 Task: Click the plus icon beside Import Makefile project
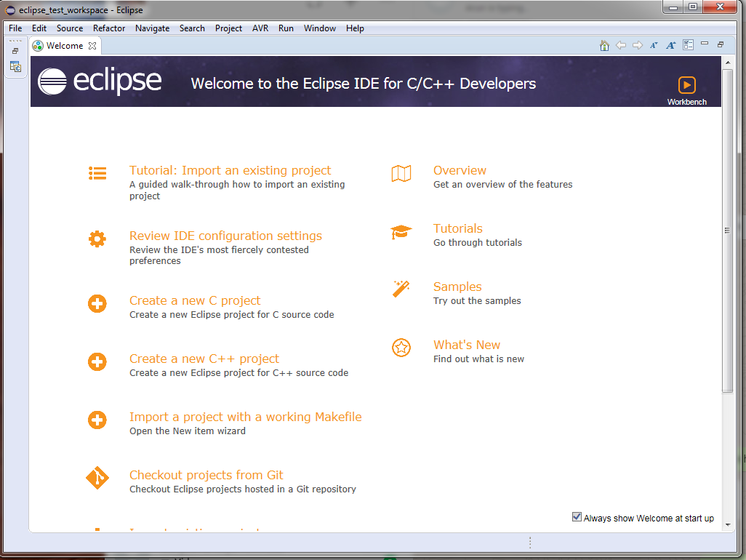tap(97, 420)
